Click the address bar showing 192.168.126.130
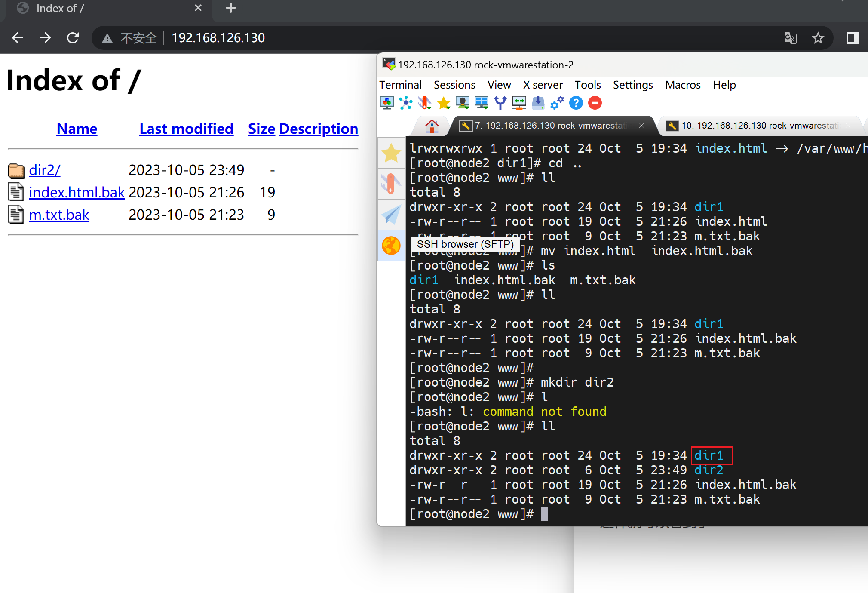Screen dimensions: 868x593 click(x=218, y=38)
